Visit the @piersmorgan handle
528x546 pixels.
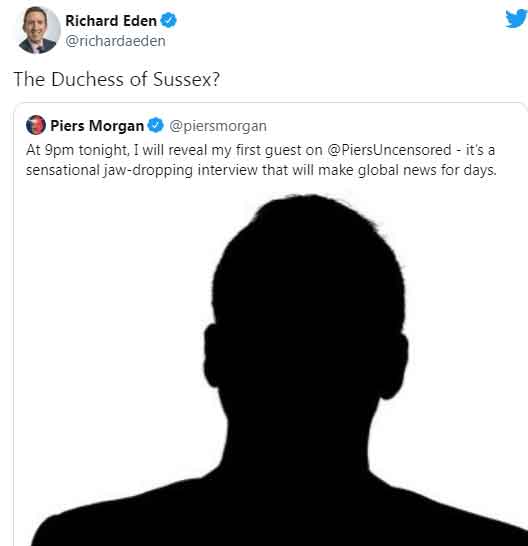coord(218,126)
